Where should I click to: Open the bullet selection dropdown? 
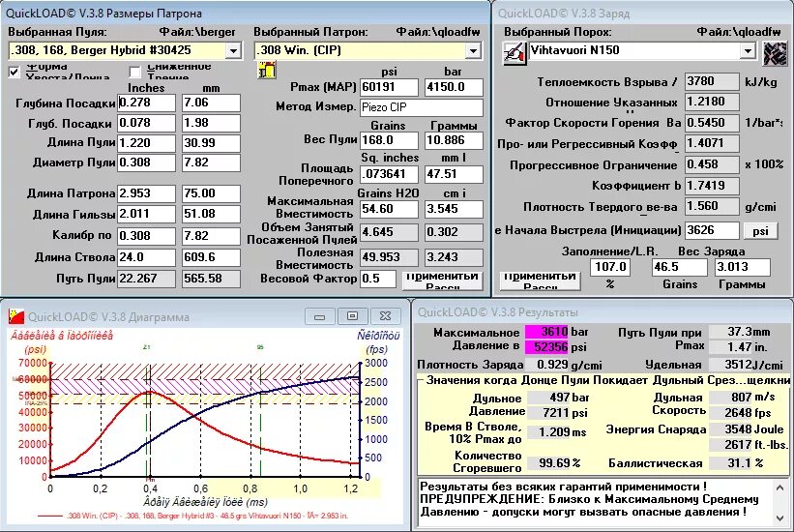coord(233,50)
